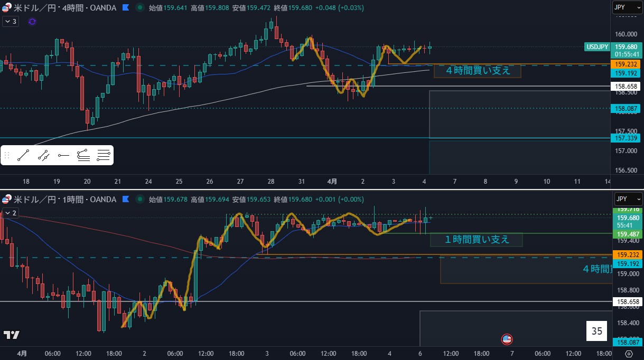
Task: Open the JPY currency dropdown on lower chart
Action: pyautogui.click(x=628, y=199)
